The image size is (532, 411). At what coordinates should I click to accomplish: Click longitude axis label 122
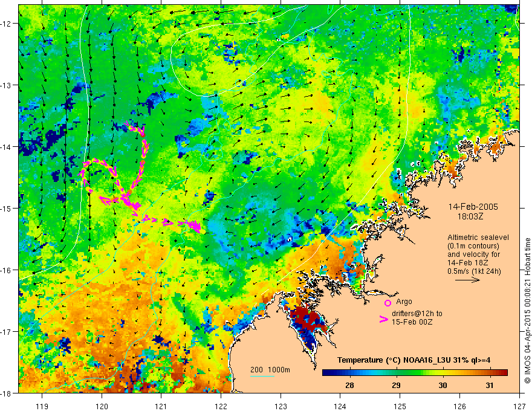(x=221, y=406)
